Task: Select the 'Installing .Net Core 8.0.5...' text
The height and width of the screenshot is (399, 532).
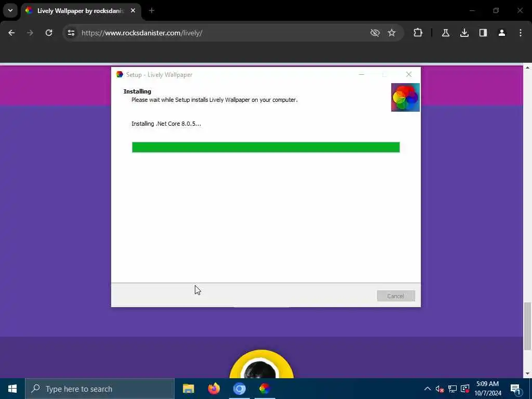Action: pyautogui.click(x=166, y=124)
